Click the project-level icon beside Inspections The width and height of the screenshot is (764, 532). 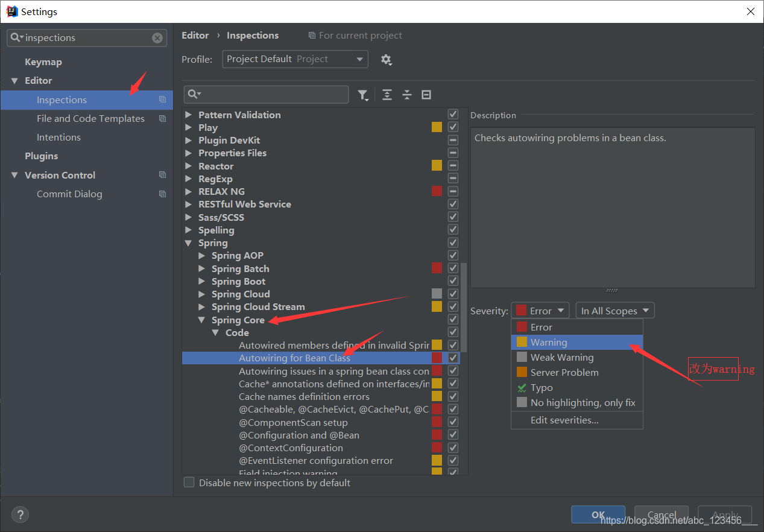[162, 100]
